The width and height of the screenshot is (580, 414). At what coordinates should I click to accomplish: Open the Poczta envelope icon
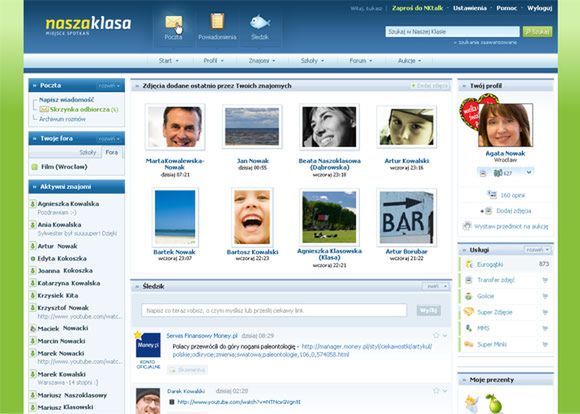pos(173,23)
